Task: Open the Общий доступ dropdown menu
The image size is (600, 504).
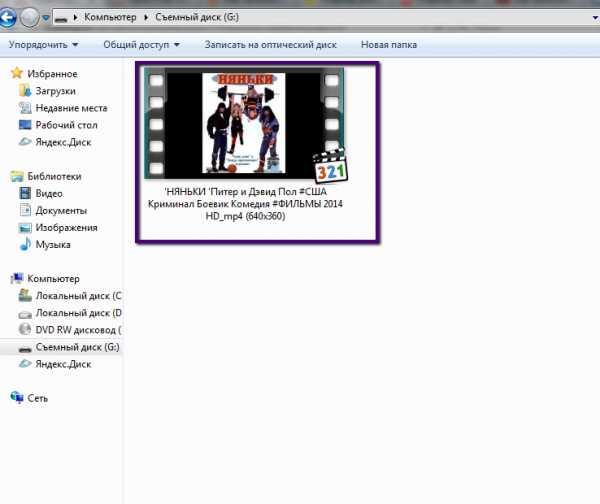Action: 141,45
